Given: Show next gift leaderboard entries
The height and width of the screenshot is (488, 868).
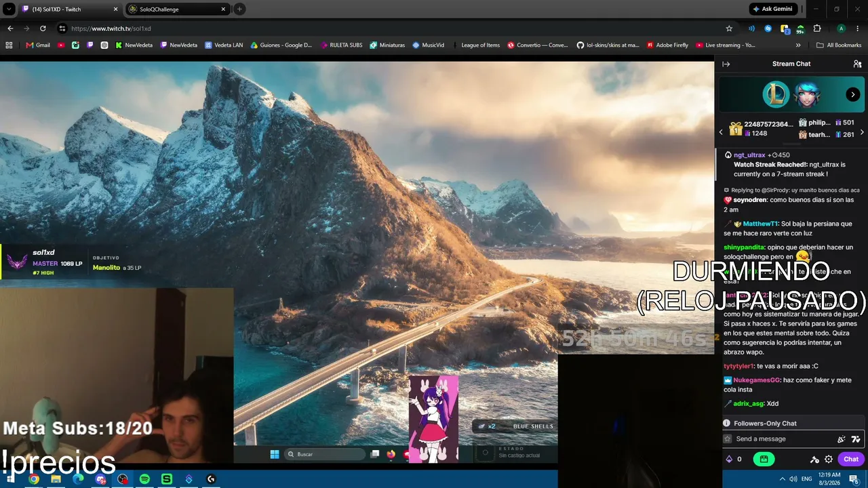Looking at the screenshot, I should [x=862, y=132].
